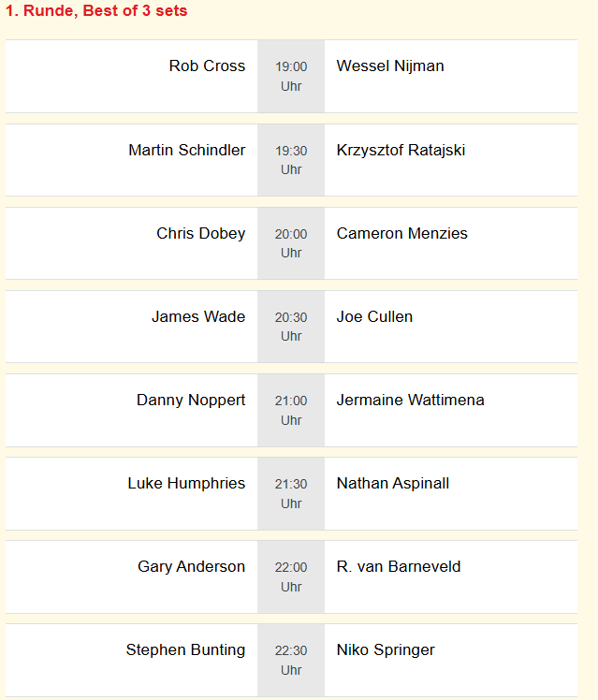Select Jermaine Wattimena

[x=410, y=401]
